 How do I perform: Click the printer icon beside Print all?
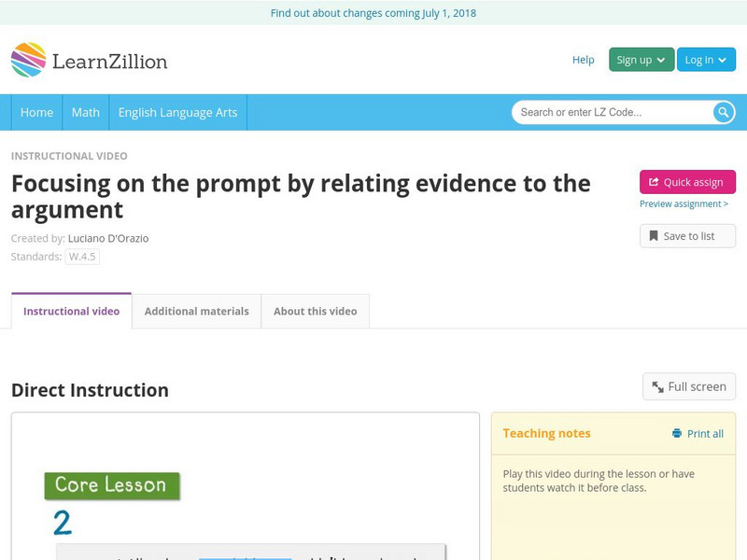677,433
